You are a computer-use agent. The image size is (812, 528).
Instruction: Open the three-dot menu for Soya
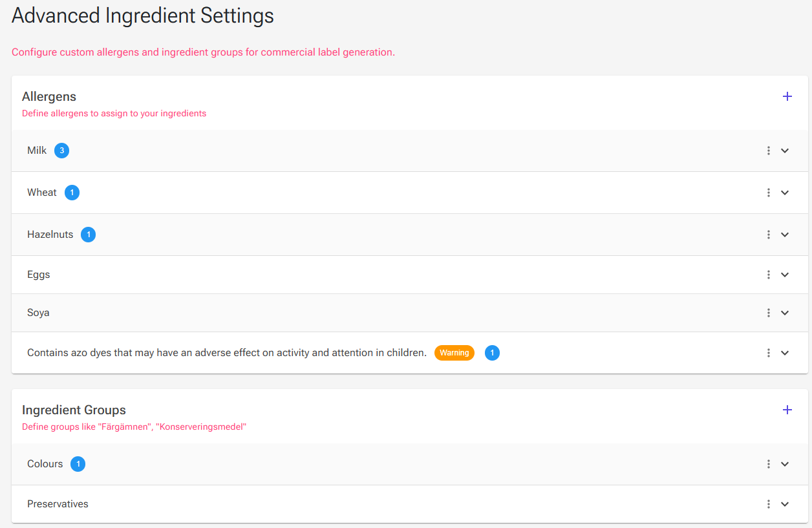point(768,313)
